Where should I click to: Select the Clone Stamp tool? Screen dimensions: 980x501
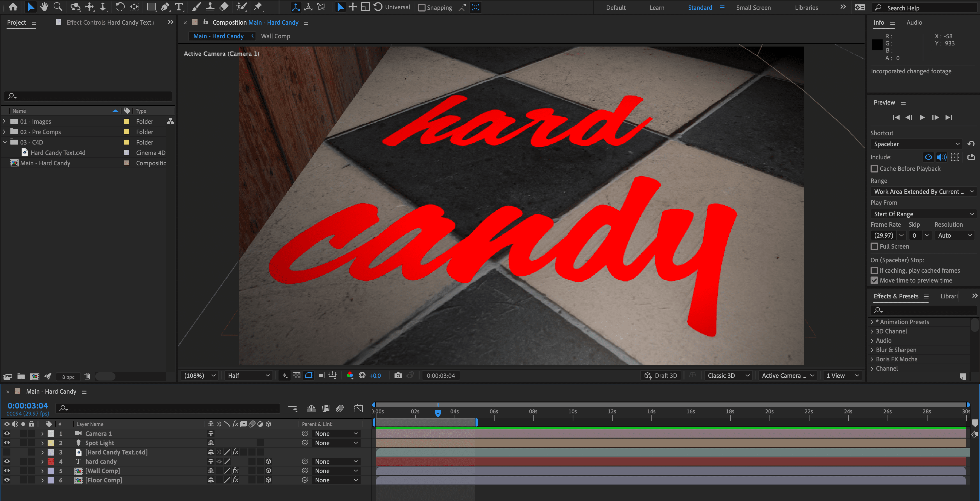pos(210,7)
